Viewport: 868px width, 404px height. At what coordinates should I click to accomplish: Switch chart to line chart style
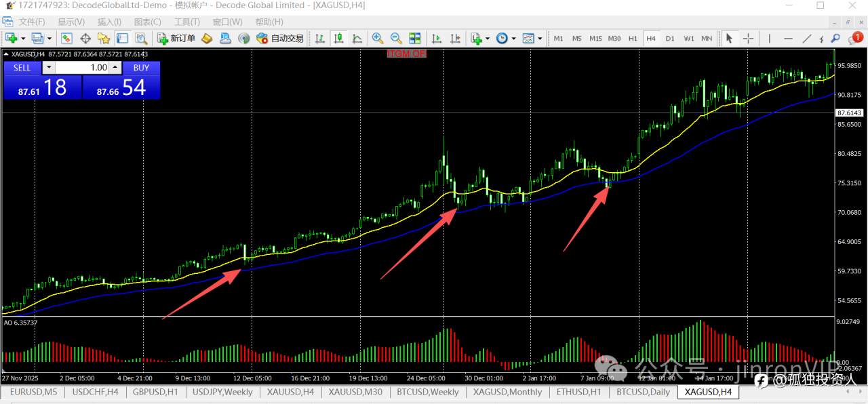tap(357, 39)
